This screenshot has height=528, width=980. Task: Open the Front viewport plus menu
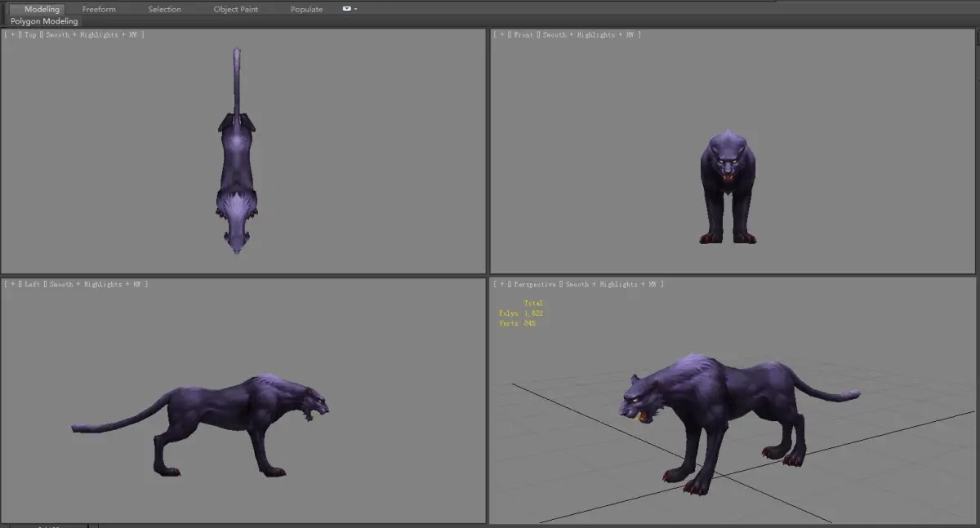(x=501, y=35)
